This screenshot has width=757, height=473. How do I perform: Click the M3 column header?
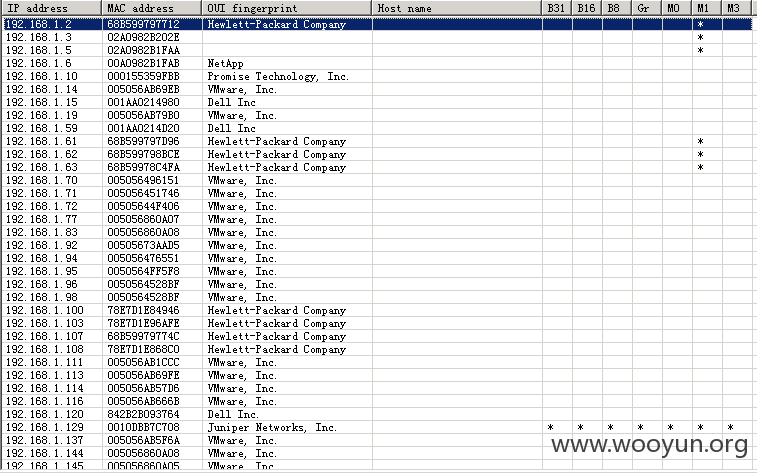(737, 8)
